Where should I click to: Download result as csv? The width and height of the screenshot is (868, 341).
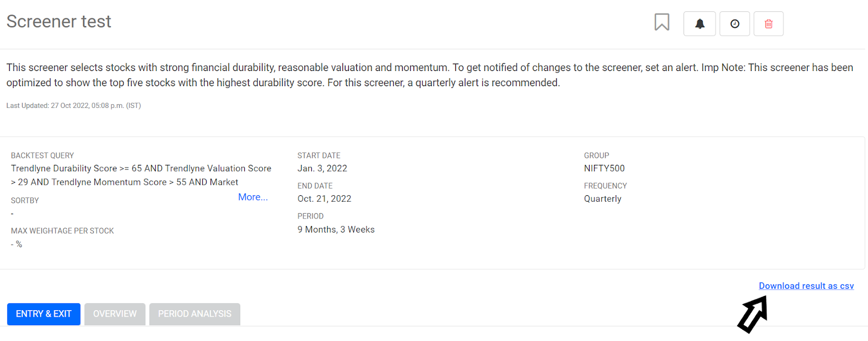pos(806,286)
